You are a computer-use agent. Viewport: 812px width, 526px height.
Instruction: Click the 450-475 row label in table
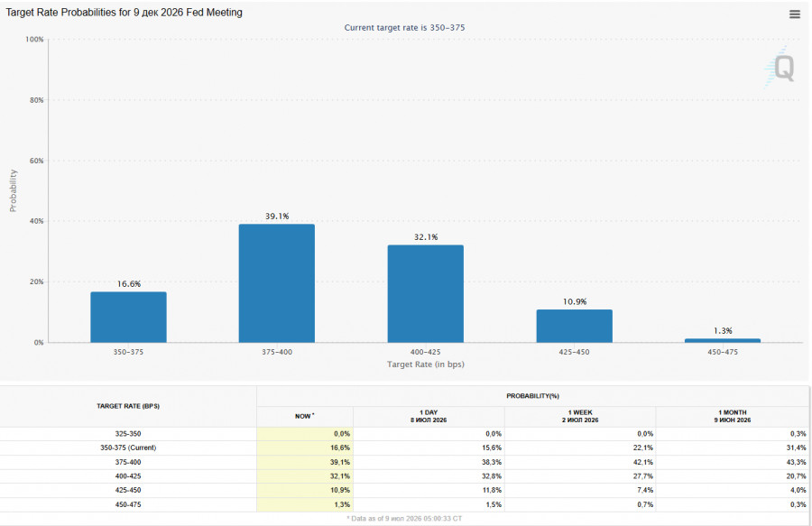point(128,504)
